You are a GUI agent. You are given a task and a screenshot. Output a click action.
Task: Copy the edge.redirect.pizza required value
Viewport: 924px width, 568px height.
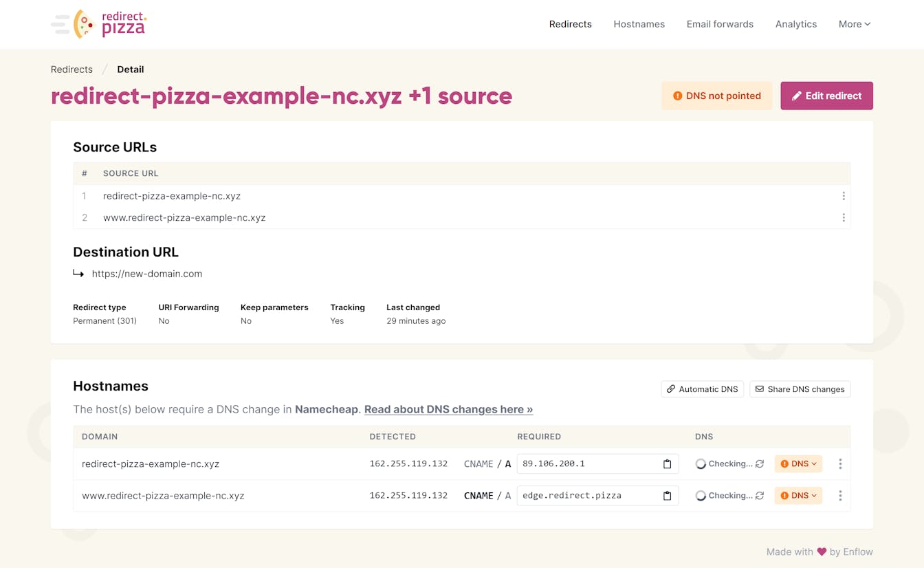[666, 496]
